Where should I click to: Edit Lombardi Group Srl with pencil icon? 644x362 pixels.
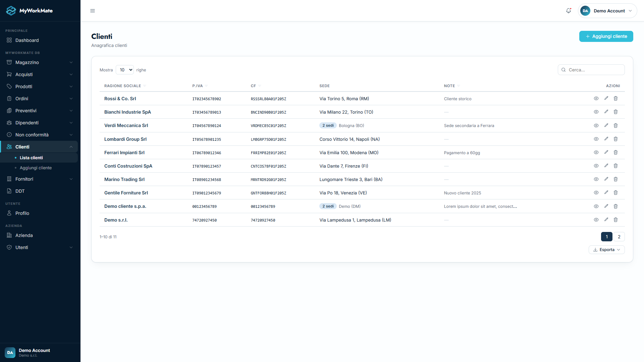point(606,139)
